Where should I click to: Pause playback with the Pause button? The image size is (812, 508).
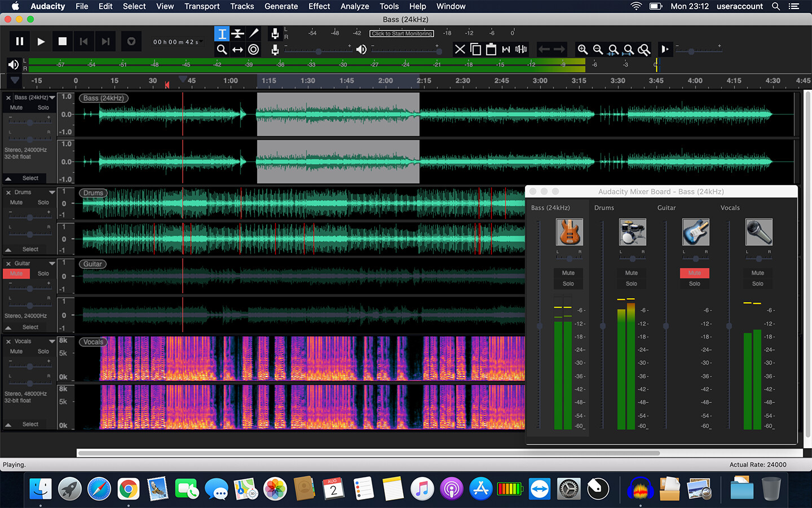[20, 41]
